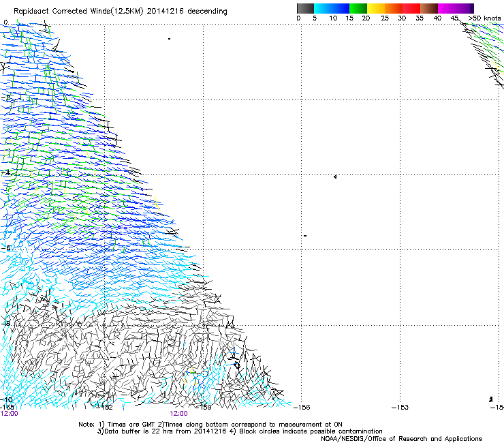504x443 pixels.
Task: Click the 'Data buffer is 22 hrs' note line
Action: pyautogui.click(x=240, y=431)
